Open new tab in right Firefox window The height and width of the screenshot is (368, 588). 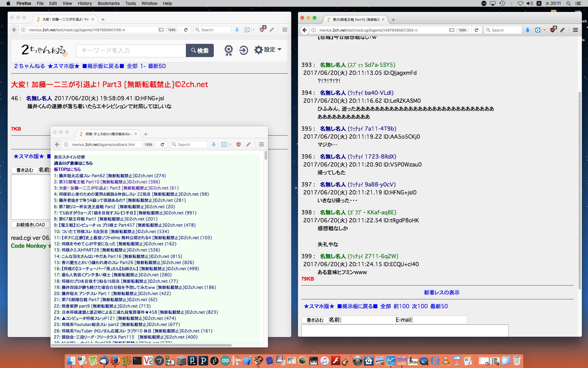393,20
